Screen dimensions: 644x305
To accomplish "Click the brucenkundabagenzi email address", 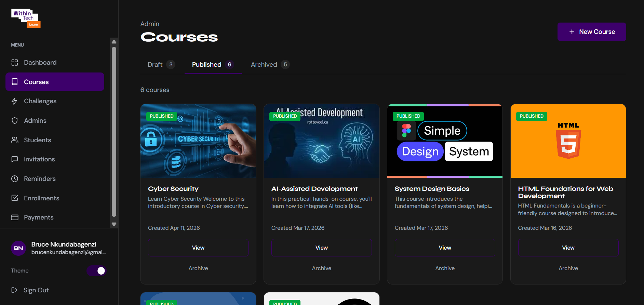I will click(68, 252).
